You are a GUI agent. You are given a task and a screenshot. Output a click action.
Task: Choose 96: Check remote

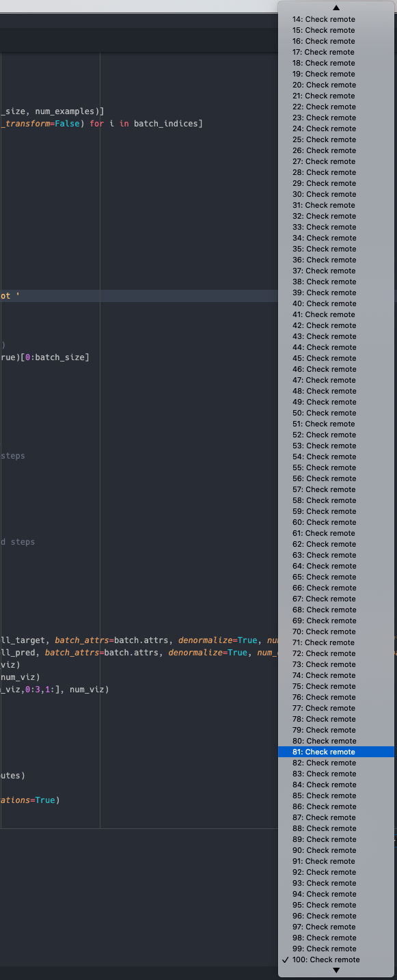point(336,916)
